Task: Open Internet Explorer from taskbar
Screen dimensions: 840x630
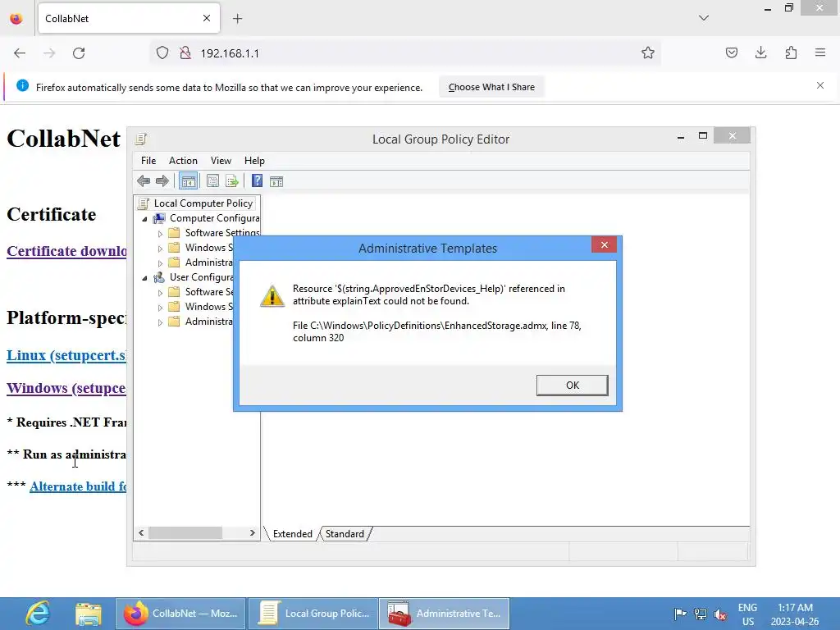Action: click(38, 614)
